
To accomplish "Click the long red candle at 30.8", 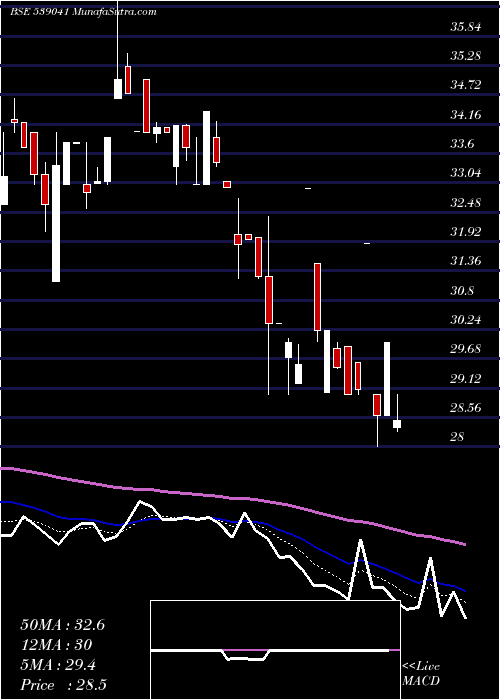I will (x=269, y=300).
